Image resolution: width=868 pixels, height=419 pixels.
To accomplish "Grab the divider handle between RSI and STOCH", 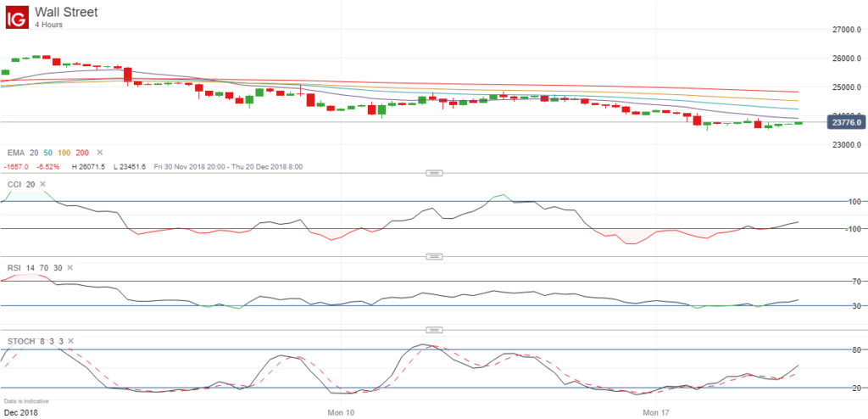I will tap(434, 330).
